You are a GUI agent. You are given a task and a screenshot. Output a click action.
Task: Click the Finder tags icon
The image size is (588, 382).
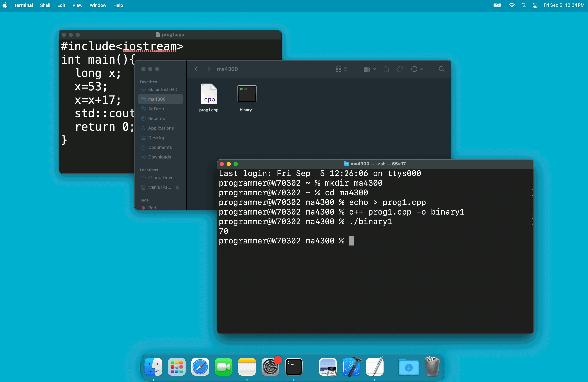click(400, 69)
